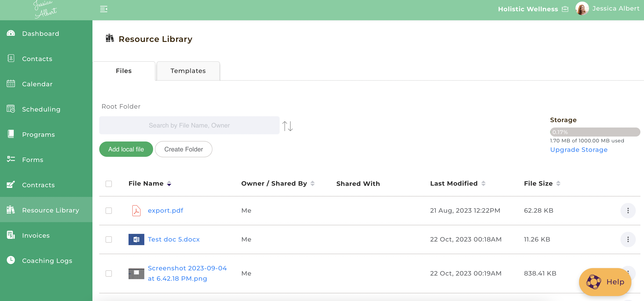Click the 838.41 KB file size value
This screenshot has width=644, height=301.
540,273
